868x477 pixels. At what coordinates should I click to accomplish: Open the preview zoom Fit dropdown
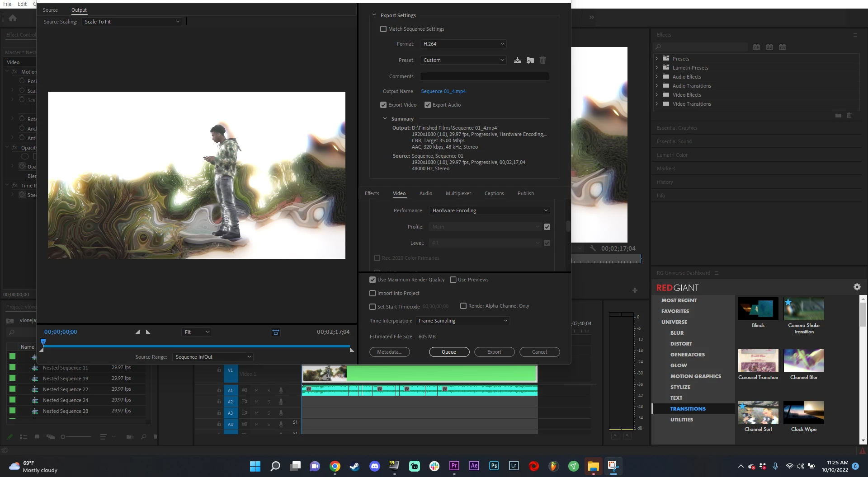pos(197,332)
